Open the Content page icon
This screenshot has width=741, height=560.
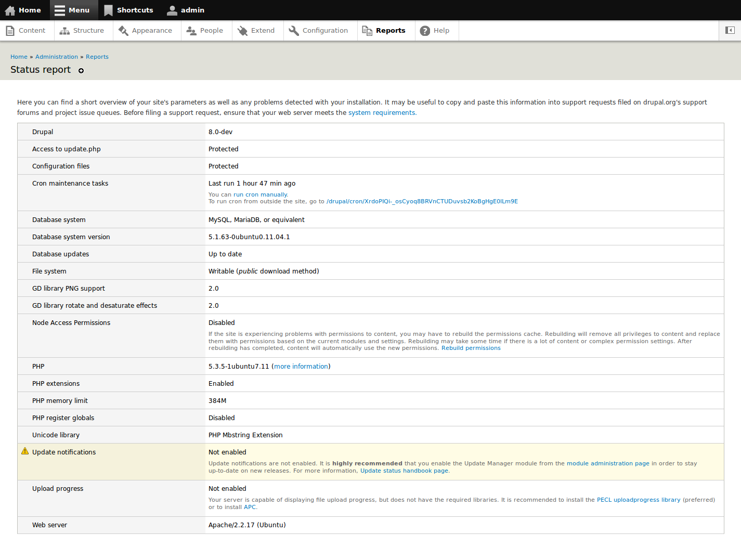10,31
